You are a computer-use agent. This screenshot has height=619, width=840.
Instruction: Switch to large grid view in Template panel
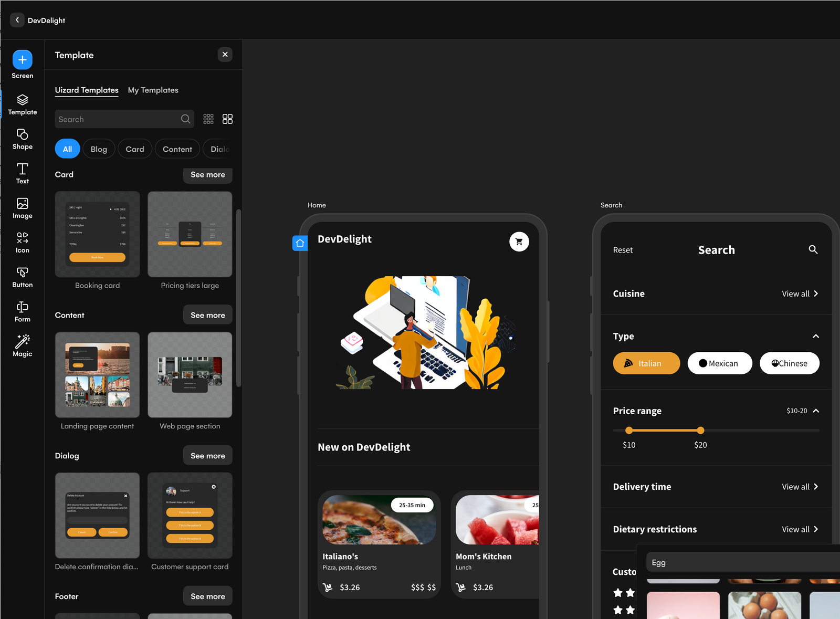227,119
